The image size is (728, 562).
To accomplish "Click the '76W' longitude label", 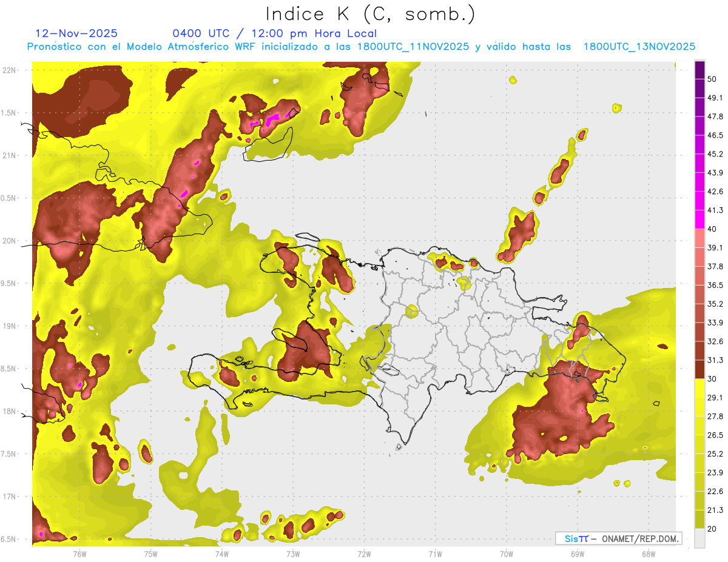I will pyautogui.click(x=79, y=554).
